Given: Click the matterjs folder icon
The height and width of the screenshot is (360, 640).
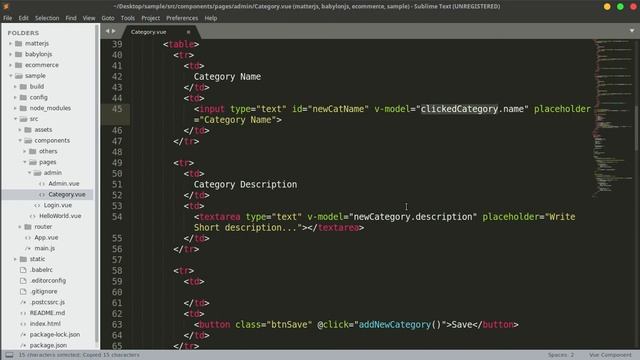Looking at the screenshot, I should click(x=18, y=43).
